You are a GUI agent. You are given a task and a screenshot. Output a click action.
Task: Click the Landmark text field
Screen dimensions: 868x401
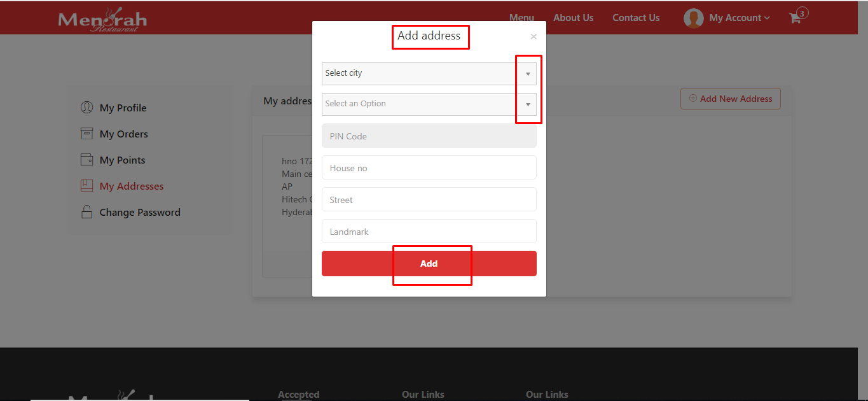click(429, 232)
